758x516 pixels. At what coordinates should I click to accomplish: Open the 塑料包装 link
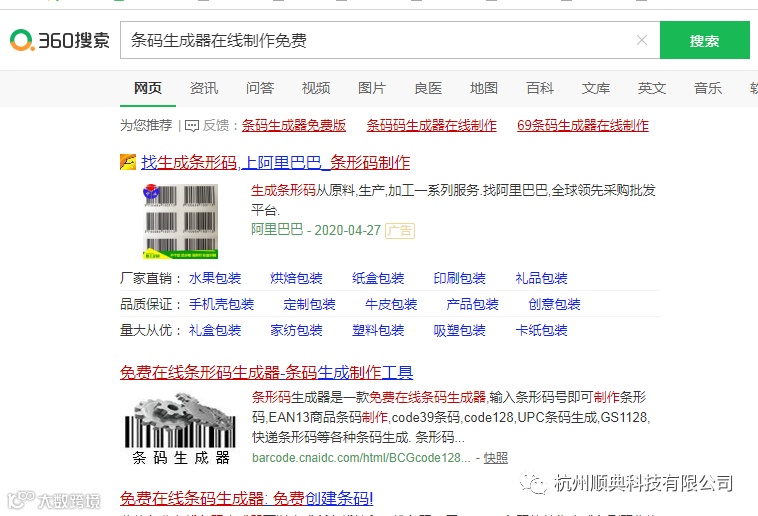pyautogui.click(x=378, y=330)
